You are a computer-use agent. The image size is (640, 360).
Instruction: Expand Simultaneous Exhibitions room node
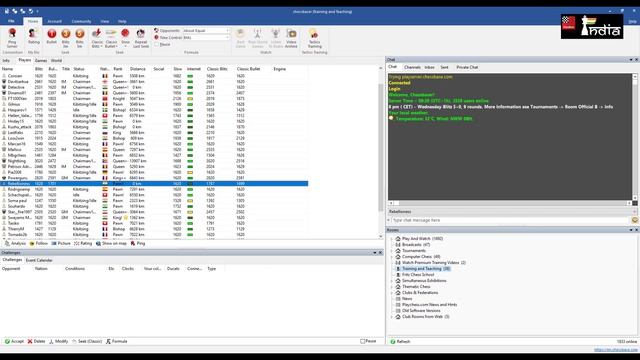pyautogui.click(x=392, y=281)
